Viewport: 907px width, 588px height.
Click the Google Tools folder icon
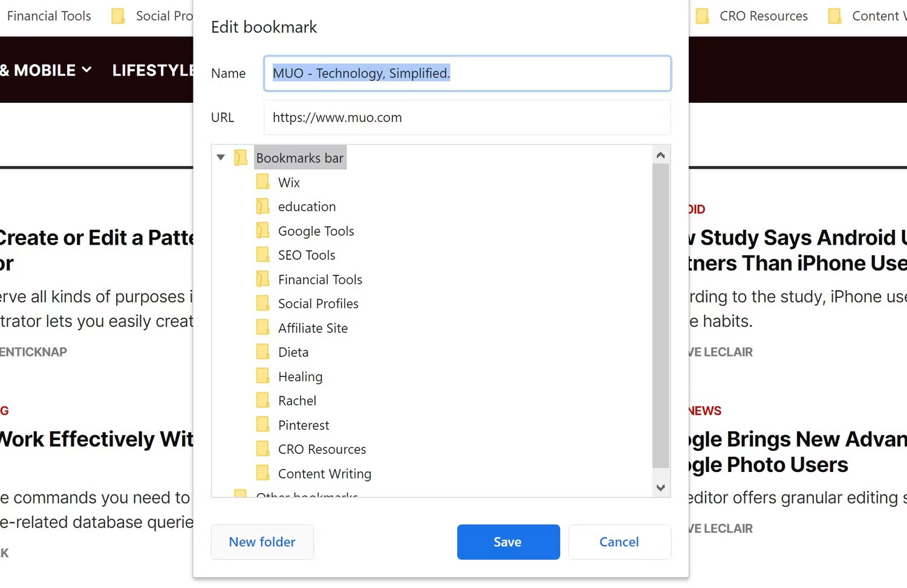(262, 230)
